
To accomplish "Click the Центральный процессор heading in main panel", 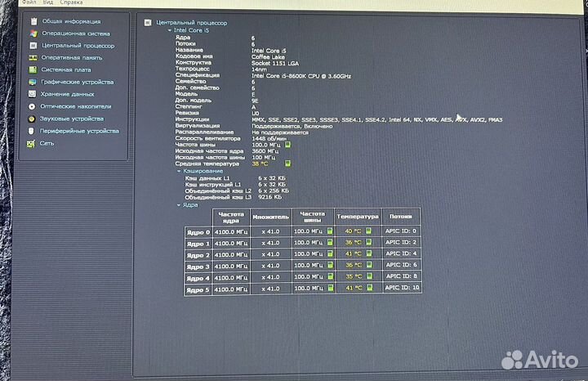I will 192,23.
